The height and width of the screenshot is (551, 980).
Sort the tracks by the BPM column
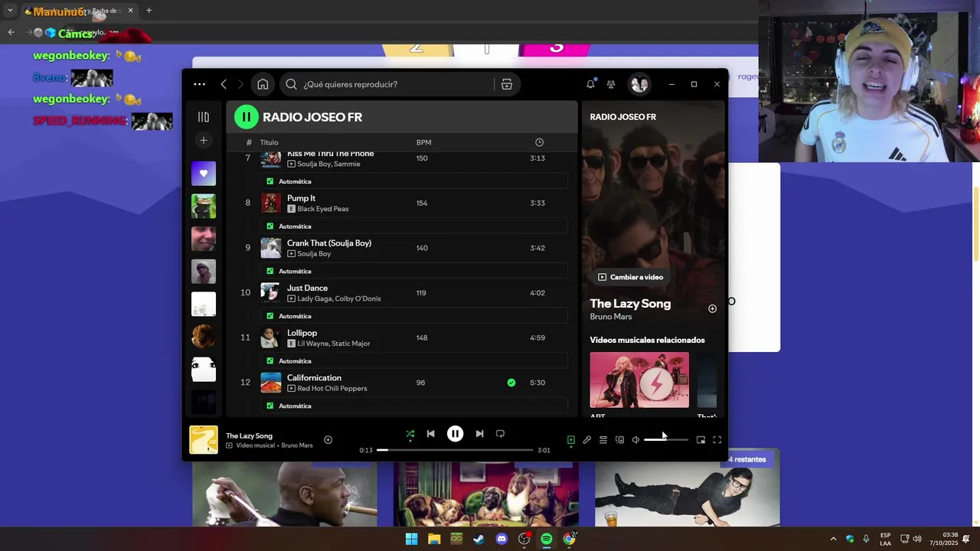pyautogui.click(x=423, y=142)
